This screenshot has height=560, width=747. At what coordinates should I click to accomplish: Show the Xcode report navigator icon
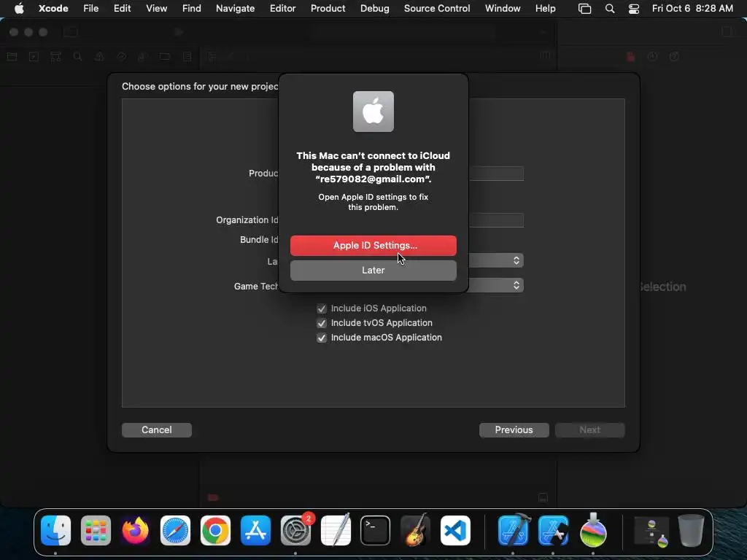point(187,57)
